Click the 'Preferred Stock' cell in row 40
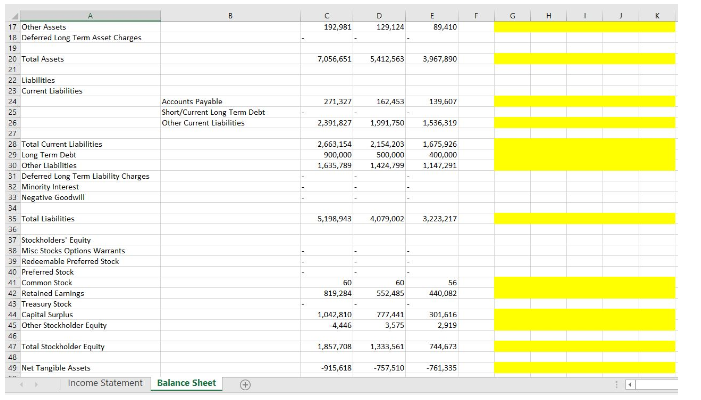 pyautogui.click(x=90, y=272)
